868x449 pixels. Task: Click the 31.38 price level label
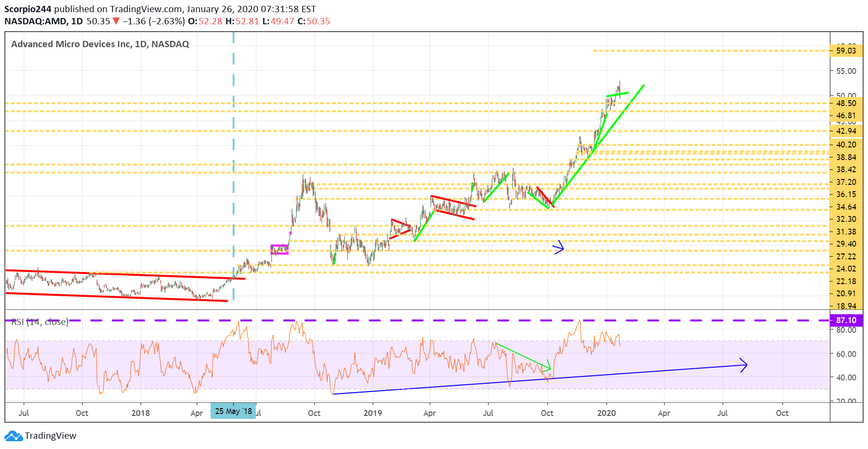[x=846, y=232]
